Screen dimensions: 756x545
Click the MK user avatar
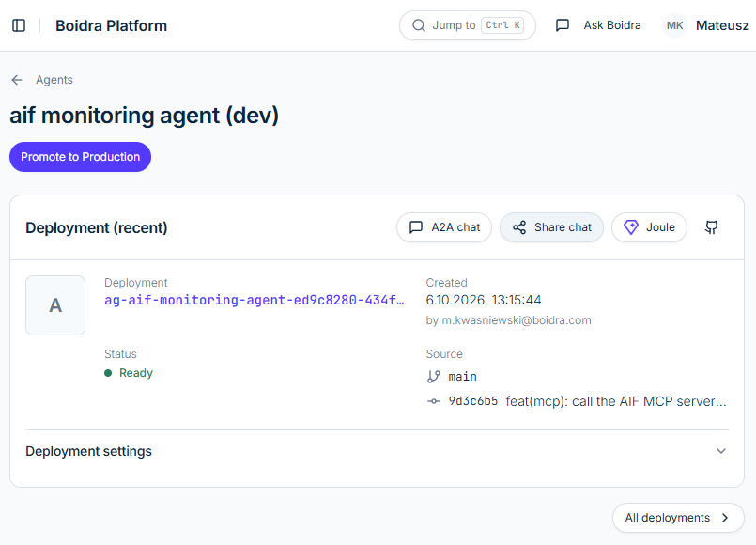point(674,25)
